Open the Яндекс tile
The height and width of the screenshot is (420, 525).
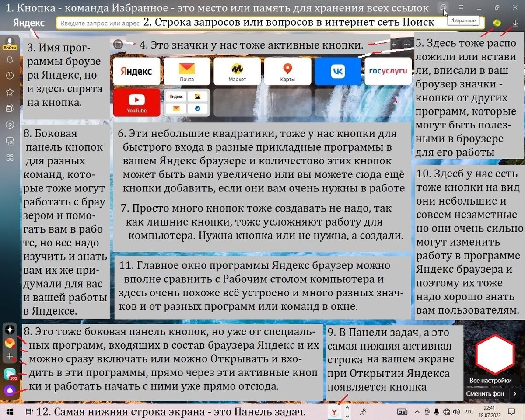[136, 71]
